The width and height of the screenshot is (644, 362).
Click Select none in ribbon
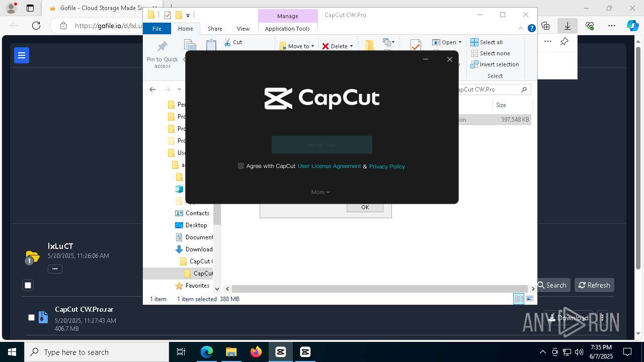(490, 53)
